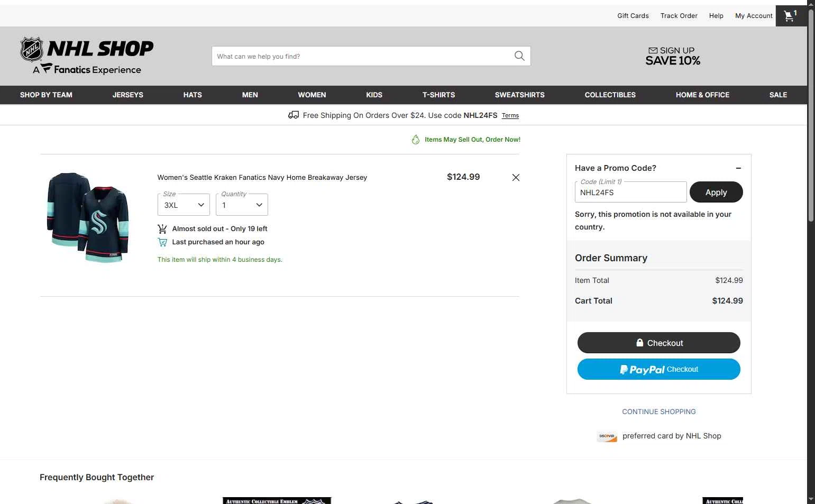Click the Item Total label
This screenshot has height=504, width=815.
pos(592,280)
